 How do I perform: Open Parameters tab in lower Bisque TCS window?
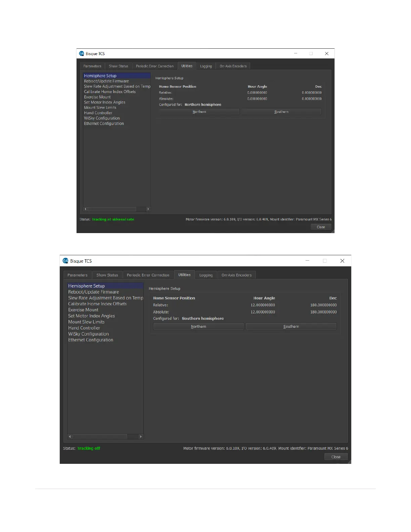[x=78, y=275]
